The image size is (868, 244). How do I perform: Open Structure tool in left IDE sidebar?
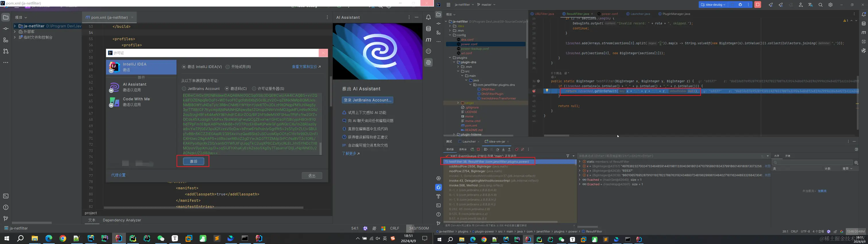tap(6, 40)
